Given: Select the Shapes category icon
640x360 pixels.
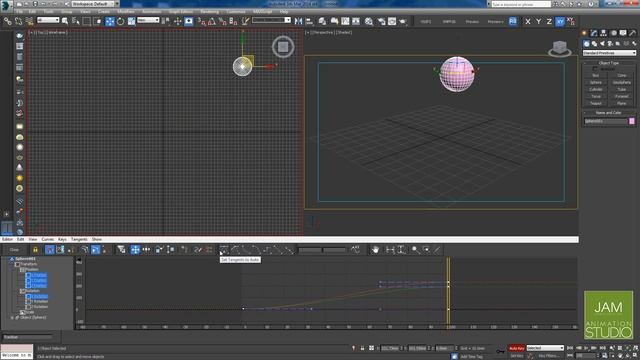Looking at the screenshot, I should coord(594,44).
